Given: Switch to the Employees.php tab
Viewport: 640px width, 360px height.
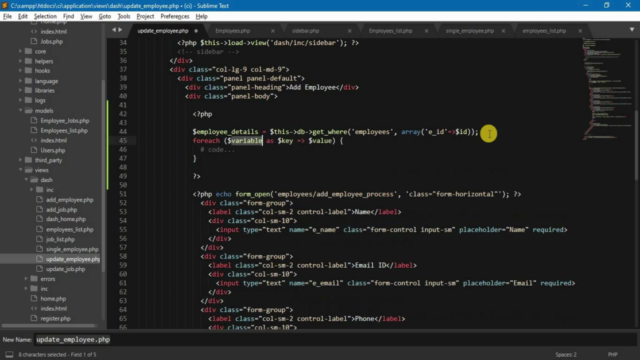Looking at the screenshot, I should click(x=233, y=31).
